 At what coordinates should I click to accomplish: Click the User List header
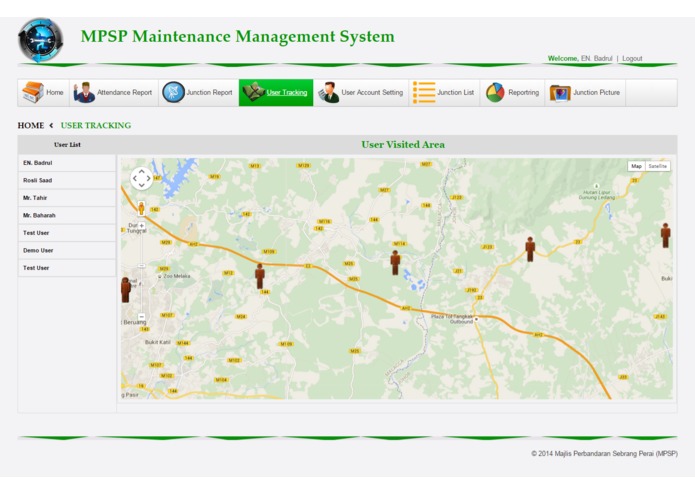67,145
